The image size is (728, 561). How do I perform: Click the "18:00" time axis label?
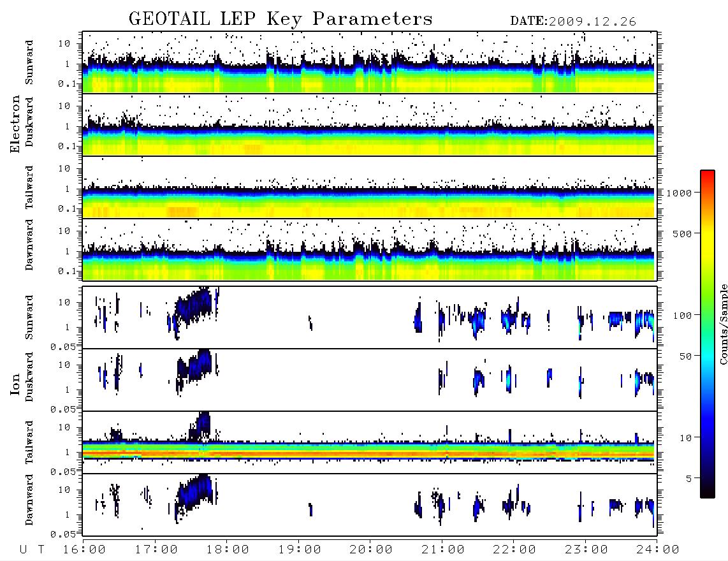[x=228, y=550]
